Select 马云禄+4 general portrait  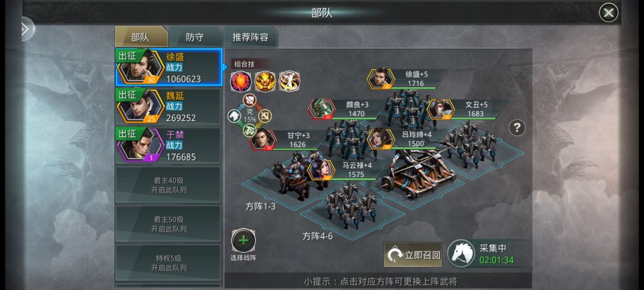(x=321, y=169)
